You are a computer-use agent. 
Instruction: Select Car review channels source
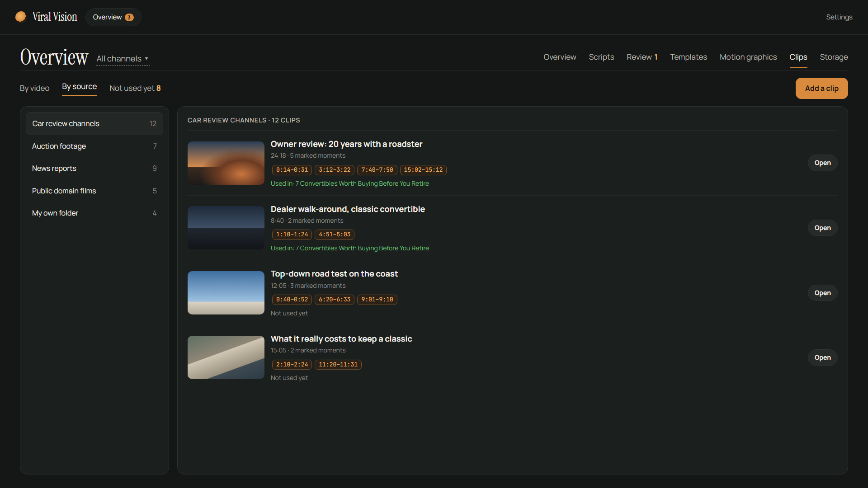[94, 123]
